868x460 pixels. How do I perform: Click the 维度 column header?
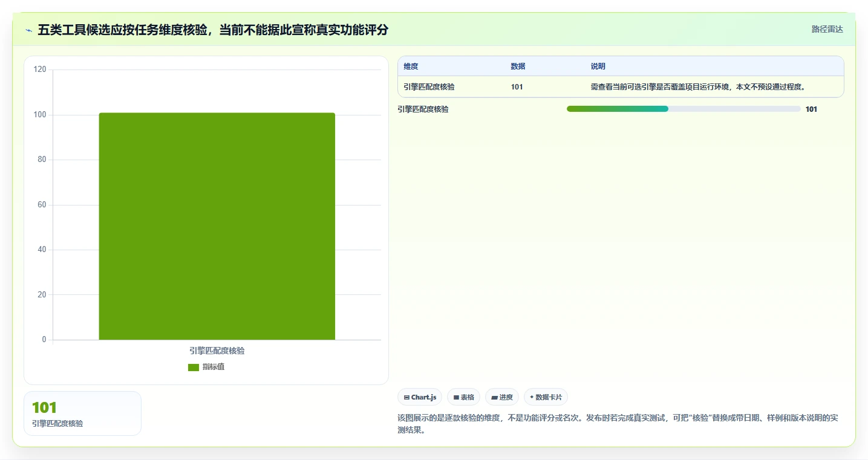click(x=411, y=66)
